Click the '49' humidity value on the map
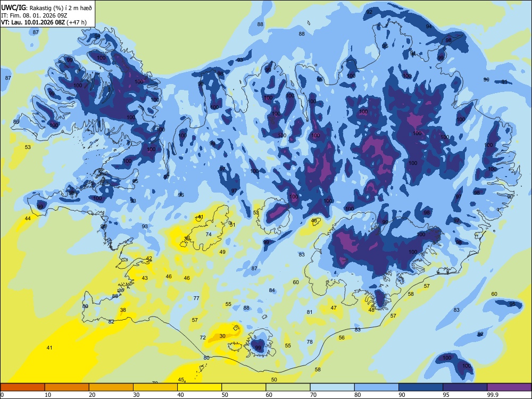532x399 pixels. coord(222,252)
